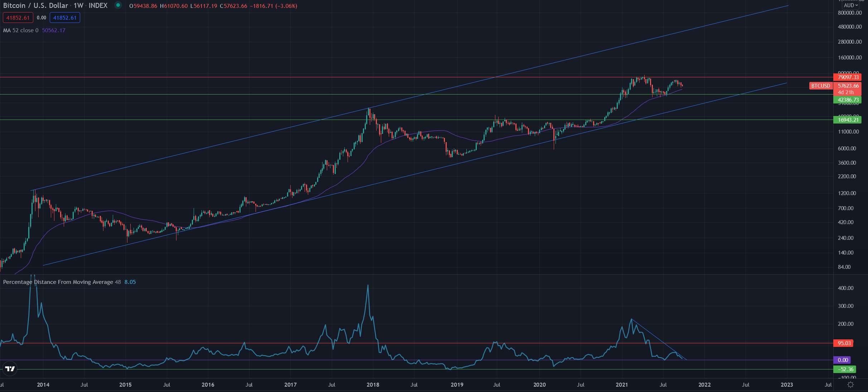
Task: Click the red sell price 41852.61
Action: coord(18,18)
